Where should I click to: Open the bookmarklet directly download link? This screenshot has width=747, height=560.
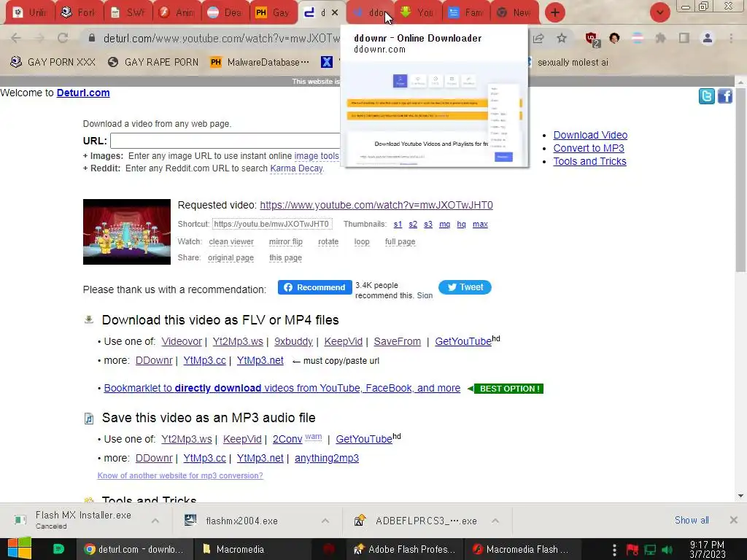[282, 388]
